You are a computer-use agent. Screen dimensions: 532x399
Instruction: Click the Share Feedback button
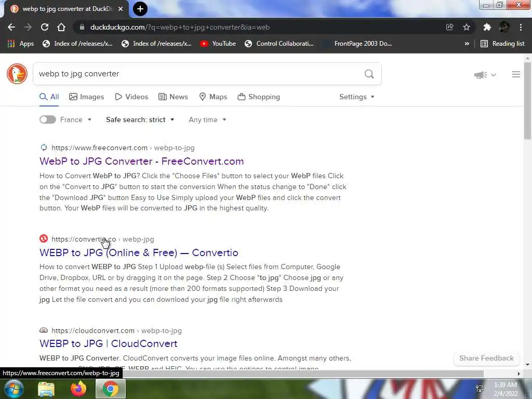[x=486, y=358]
